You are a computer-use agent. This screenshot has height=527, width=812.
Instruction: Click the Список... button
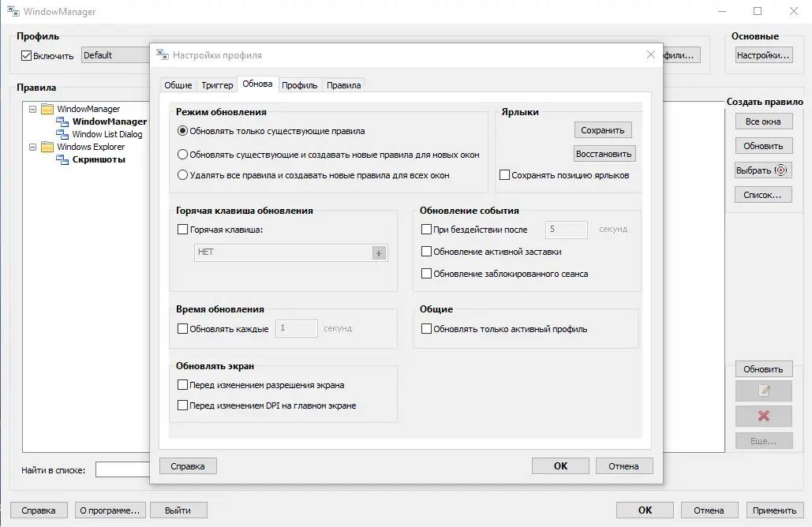(x=763, y=195)
